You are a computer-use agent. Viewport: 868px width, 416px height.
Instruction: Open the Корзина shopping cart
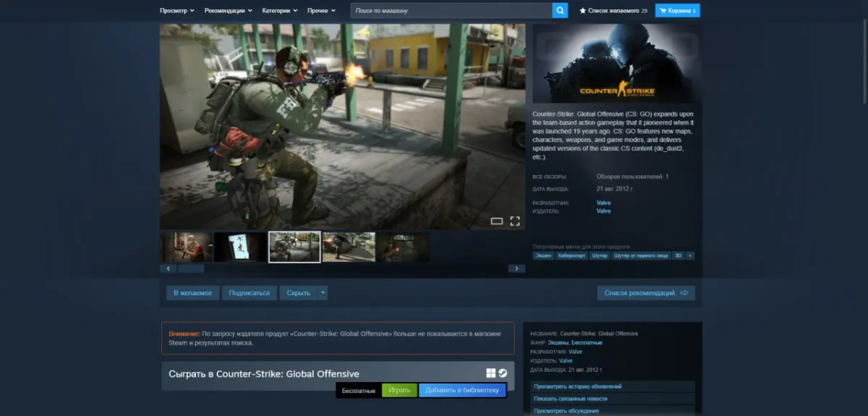(x=678, y=11)
